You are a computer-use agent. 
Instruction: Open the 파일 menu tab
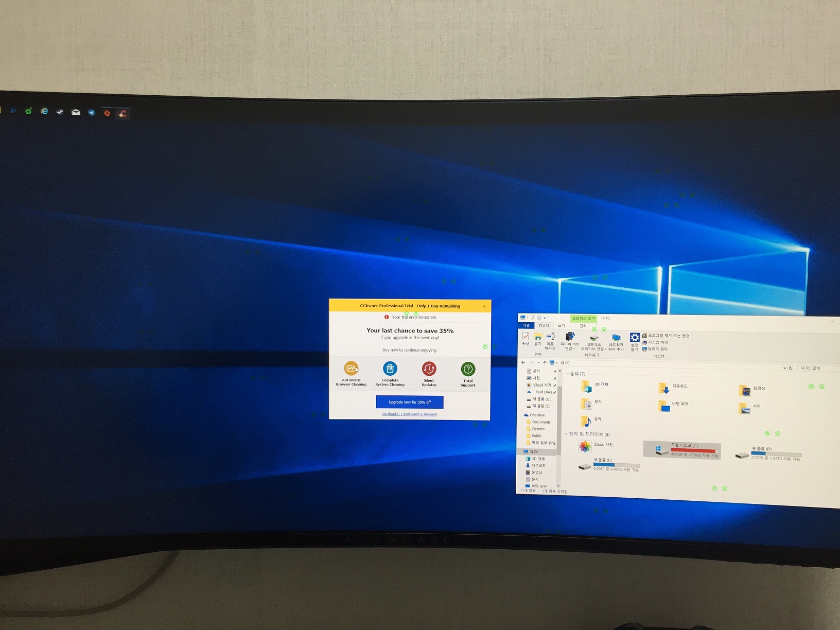coord(526,325)
